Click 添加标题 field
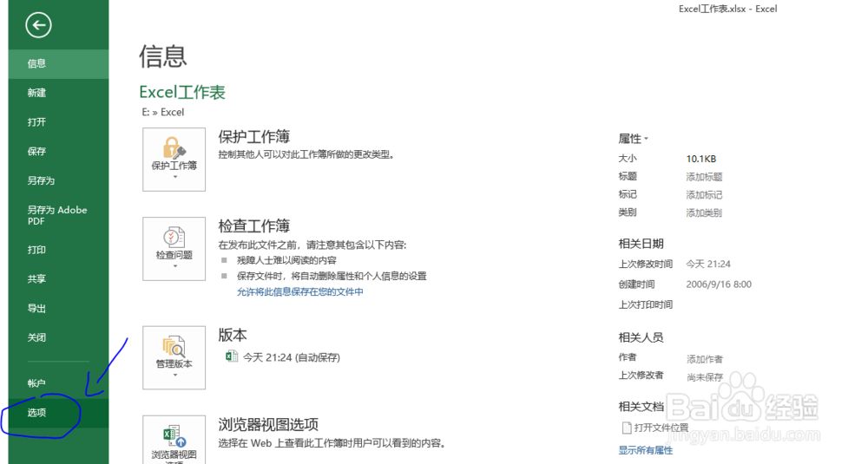Screen dimensions: 868x464 [x=704, y=177]
